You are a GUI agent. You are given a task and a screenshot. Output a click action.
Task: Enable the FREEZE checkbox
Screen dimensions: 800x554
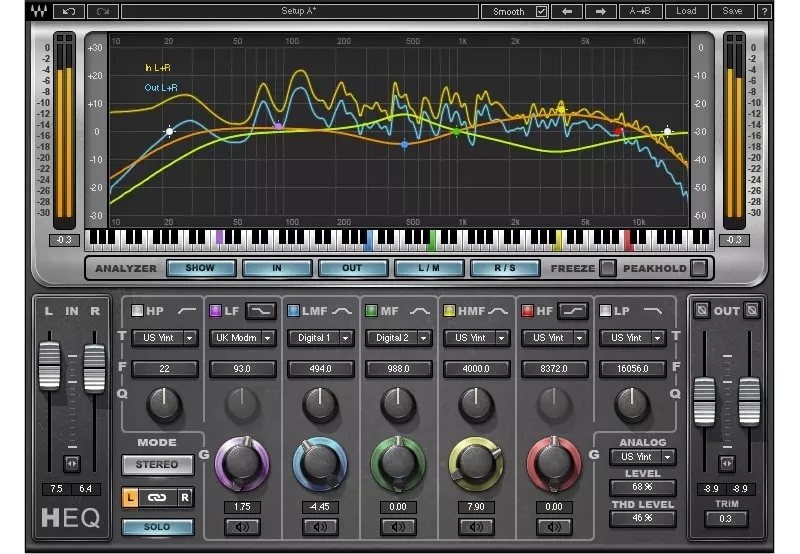click(x=608, y=268)
